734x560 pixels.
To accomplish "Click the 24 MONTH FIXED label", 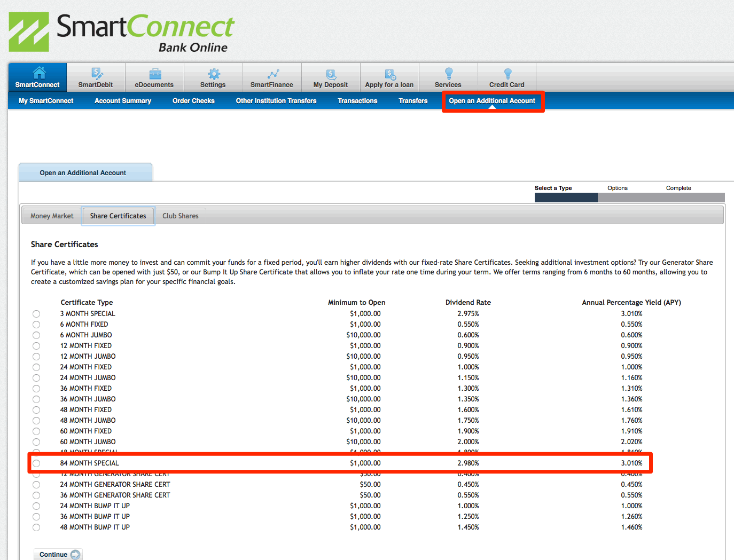I will click(86, 367).
